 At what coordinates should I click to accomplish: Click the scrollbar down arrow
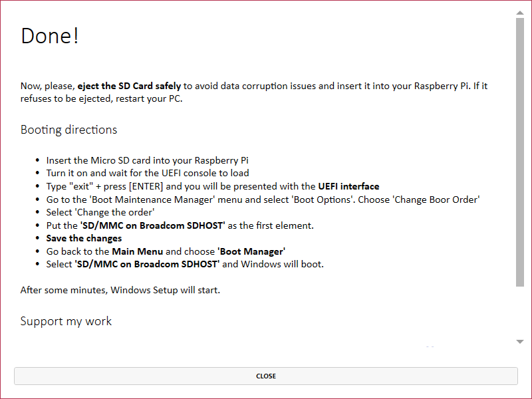(x=520, y=342)
